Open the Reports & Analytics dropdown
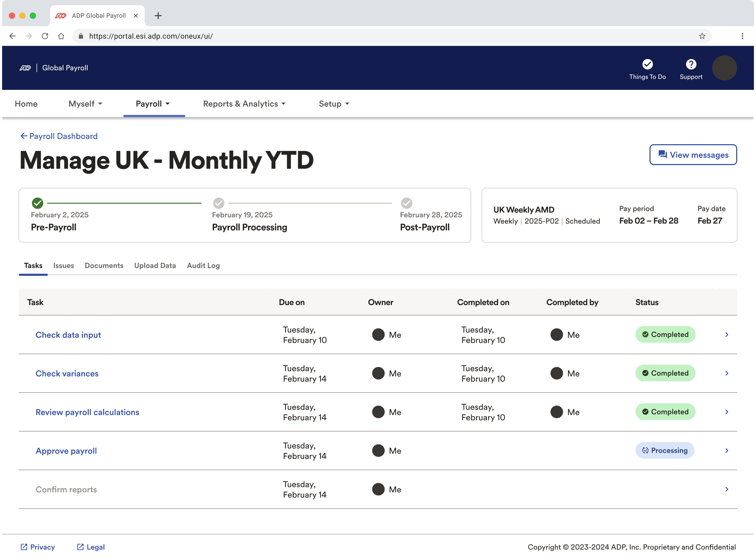The width and height of the screenshot is (756, 560). (244, 104)
